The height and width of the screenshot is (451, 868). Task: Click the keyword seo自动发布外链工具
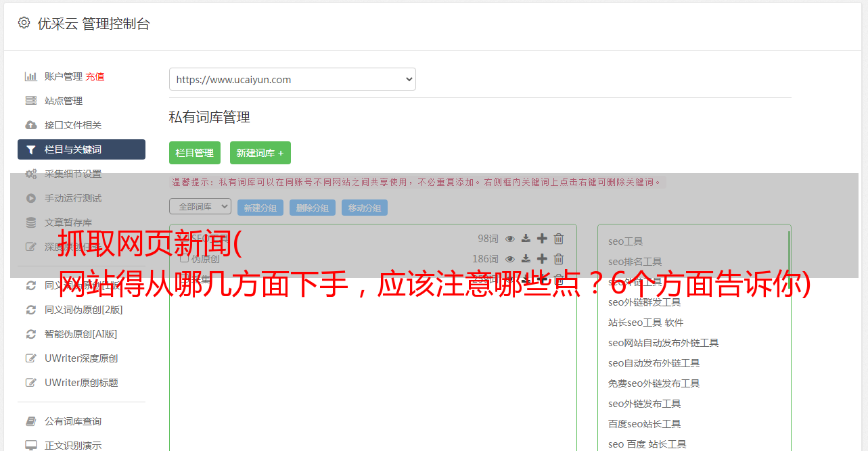[654, 363]
